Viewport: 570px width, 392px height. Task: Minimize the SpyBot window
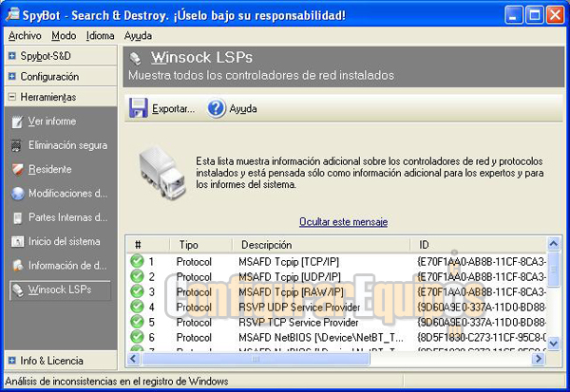(513, 15)
